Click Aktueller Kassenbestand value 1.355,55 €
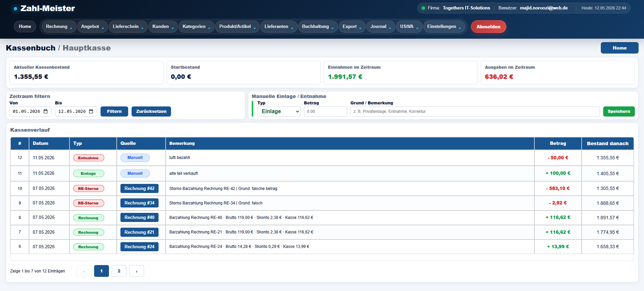 [x=31, y=77]
